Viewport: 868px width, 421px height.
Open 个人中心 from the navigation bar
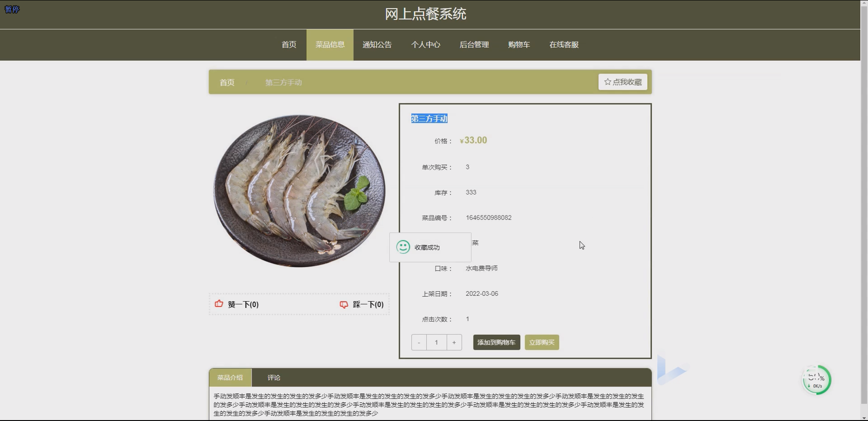point(425,44)
